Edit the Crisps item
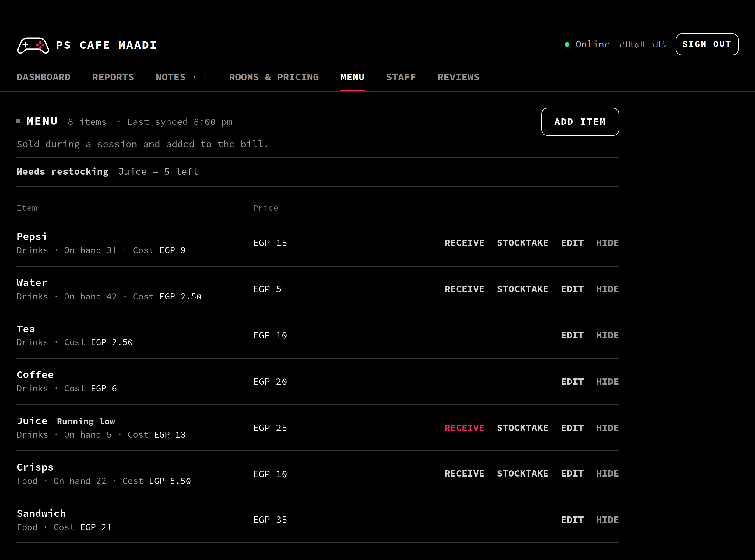Image resolution: width=755 pixels, height=560 pixels. (573, 474)
